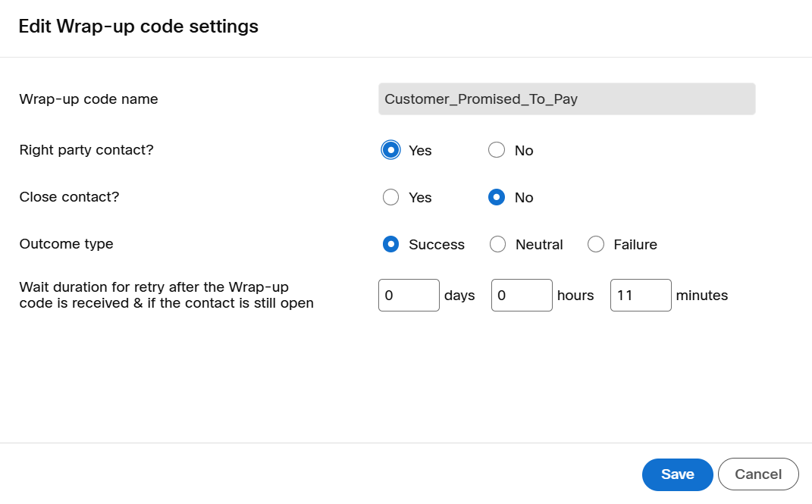Click the Wrap-up code name field
Screen dimensions: 812x504
point(566,99)
